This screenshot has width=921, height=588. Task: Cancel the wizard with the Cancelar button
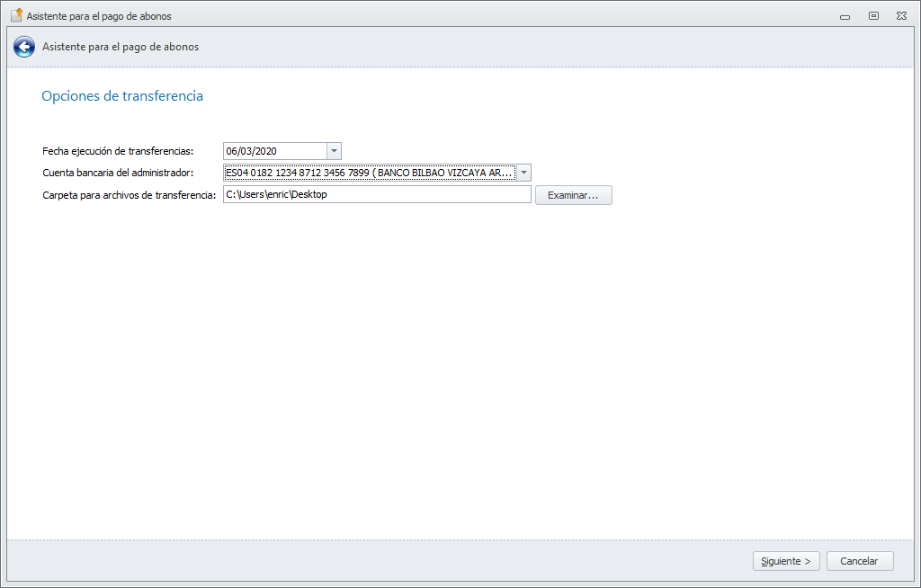(859, 561)
